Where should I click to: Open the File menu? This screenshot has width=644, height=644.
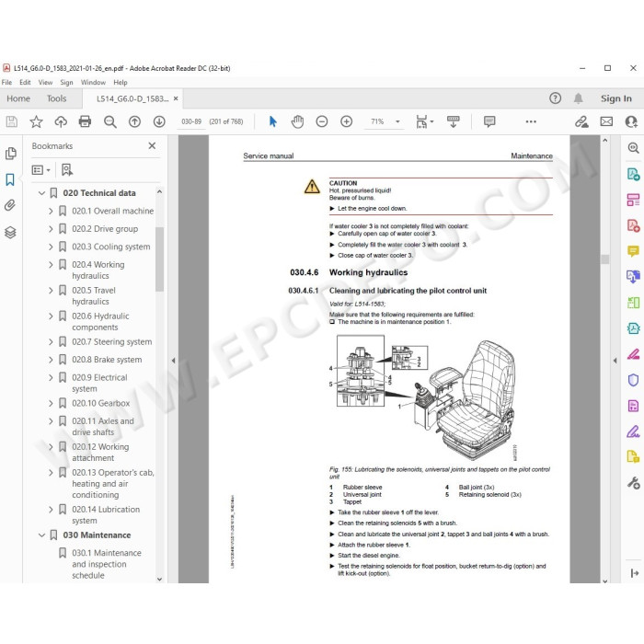(6, 82)
